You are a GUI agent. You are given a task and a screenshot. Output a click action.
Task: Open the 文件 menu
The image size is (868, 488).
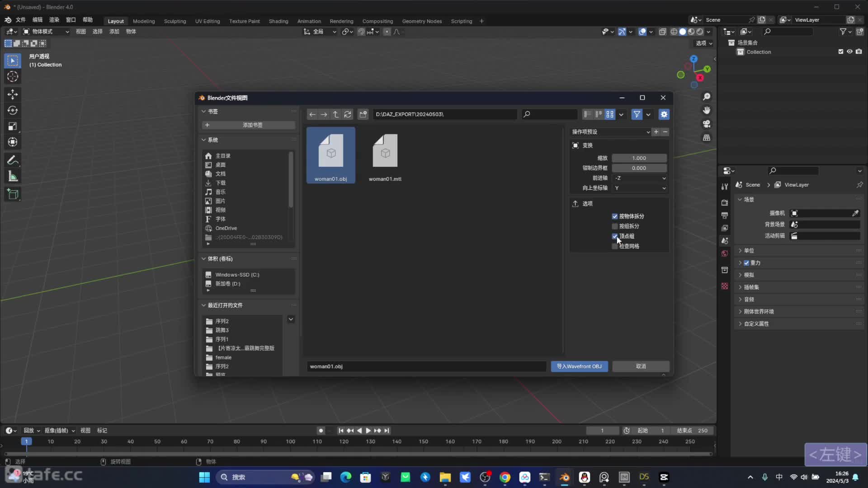point(21,20)
